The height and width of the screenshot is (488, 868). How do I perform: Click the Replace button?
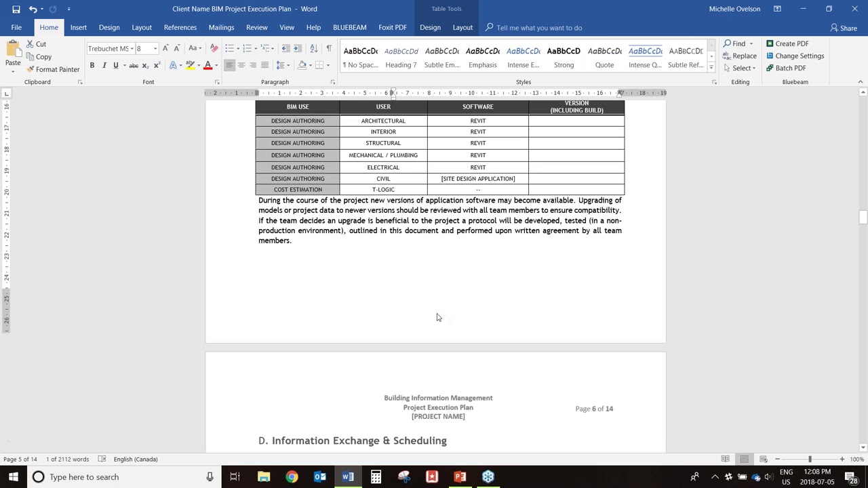(740, 56)
